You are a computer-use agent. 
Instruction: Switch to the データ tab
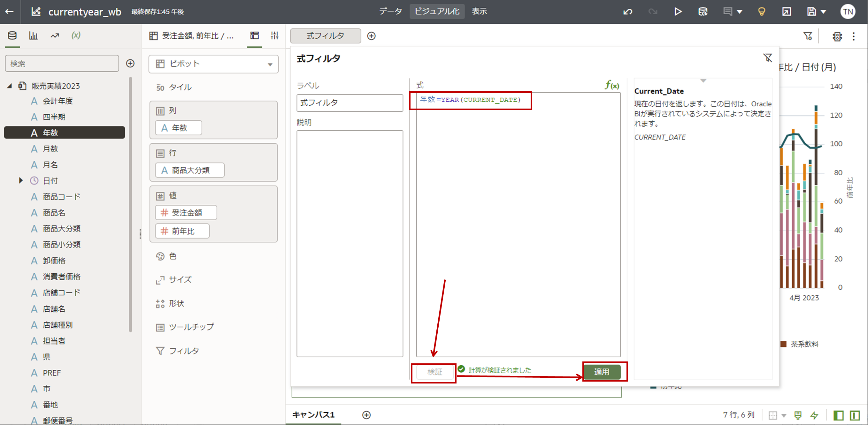coord(390,11)
